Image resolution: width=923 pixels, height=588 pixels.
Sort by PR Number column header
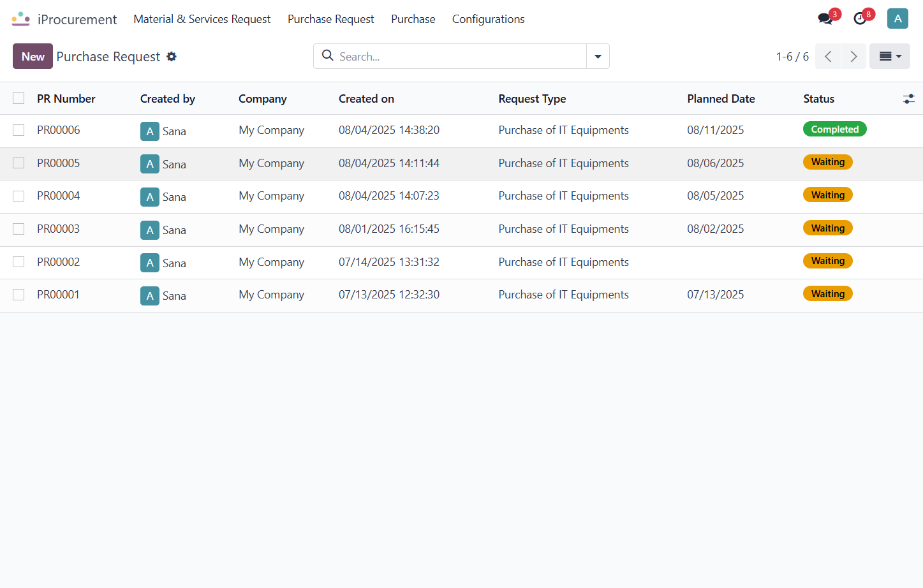click(66, 99)
